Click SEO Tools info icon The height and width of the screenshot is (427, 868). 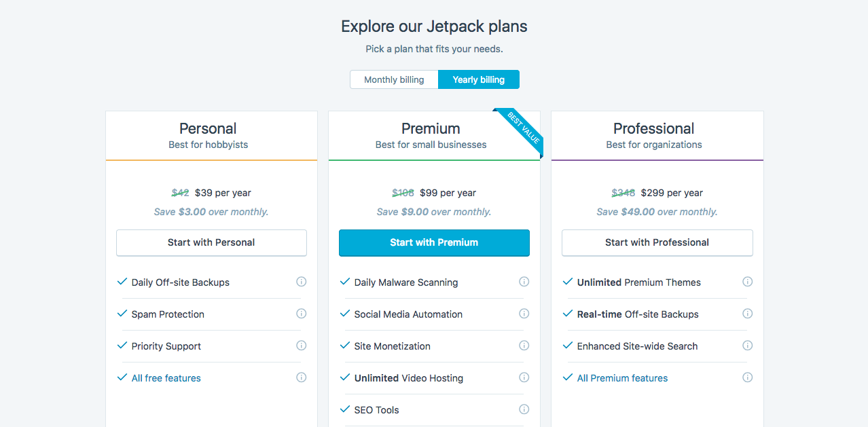[x=524, y=409]
